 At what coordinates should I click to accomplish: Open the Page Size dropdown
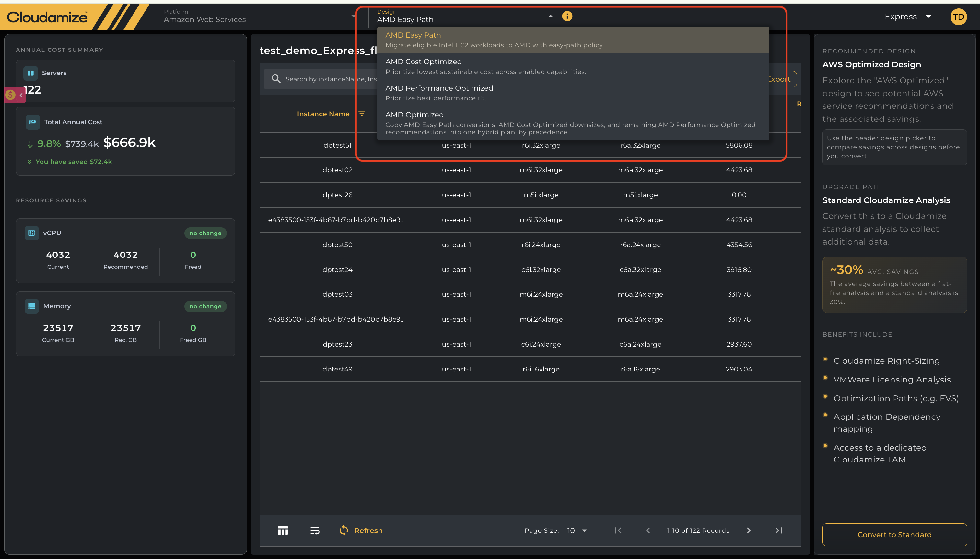[x=577, y=530]
